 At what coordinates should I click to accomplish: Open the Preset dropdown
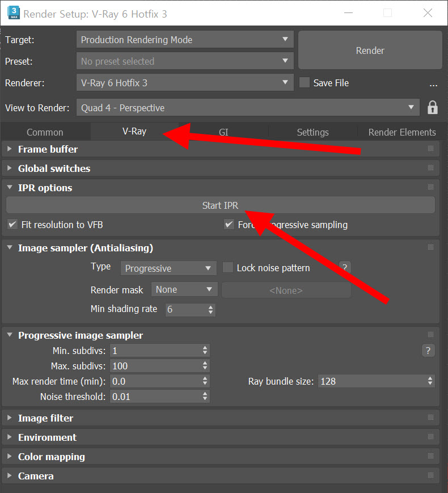tap(185, 61)
